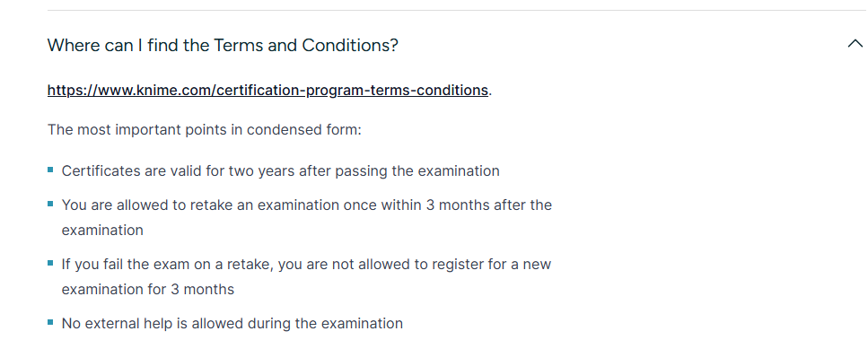Click the horizontal divider line above the FAQ heading
This screenshot has width=868, height=340.
(457, 10)
